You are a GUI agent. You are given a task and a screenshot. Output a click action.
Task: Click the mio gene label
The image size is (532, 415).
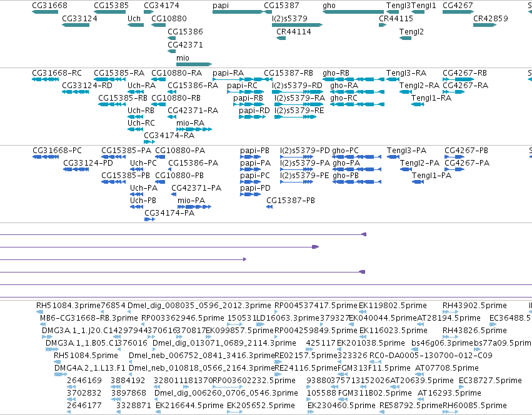(183, 58)
